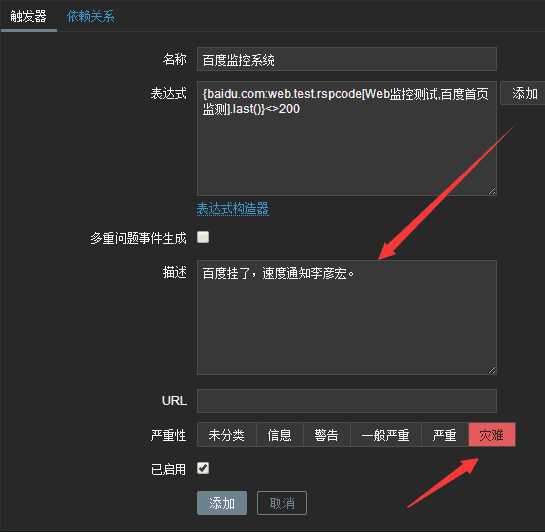Click the 名称 input field
The width and height of the screenshot is (545, 532).
click(x=347, y=59)
